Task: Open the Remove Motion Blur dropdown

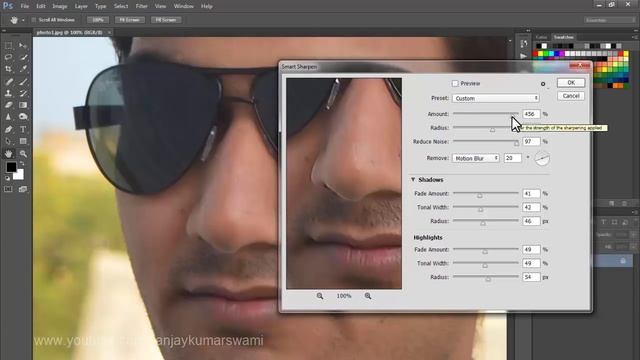Action: 476,158
